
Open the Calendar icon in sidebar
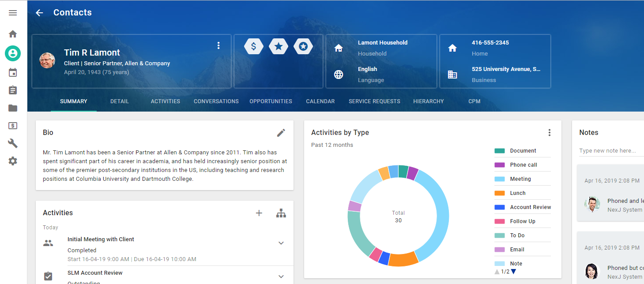coord(13,73)
